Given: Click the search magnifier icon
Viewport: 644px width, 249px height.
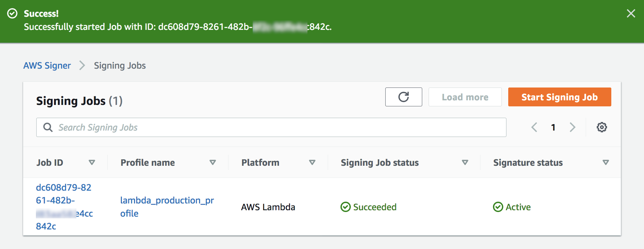Looking at the screenshot, I should [x=48, y=127].
